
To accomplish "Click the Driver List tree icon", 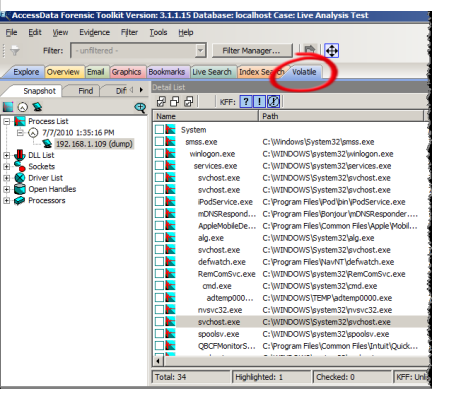I will pyautogui.click(x=20, y=178).
